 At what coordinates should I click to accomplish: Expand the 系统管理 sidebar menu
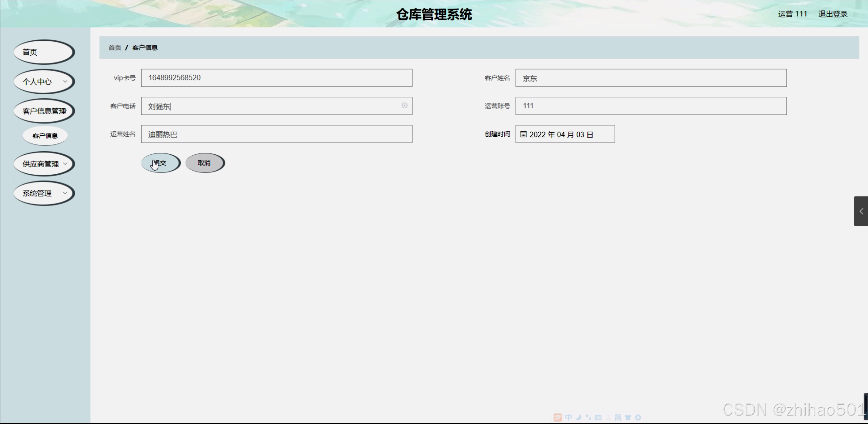(44, 193)
